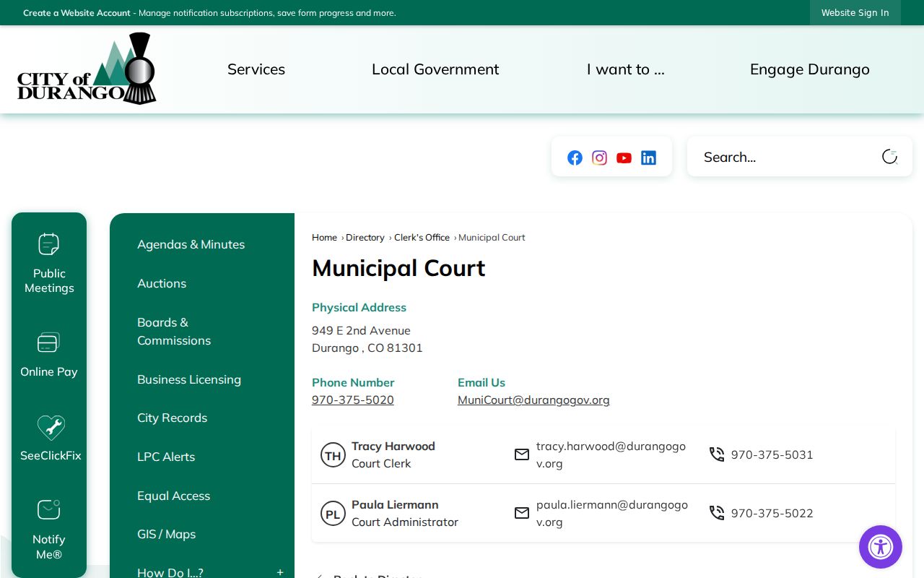Open the accessibility widget icon
Viewport: 924px width, 578px height.
[881, 547]
